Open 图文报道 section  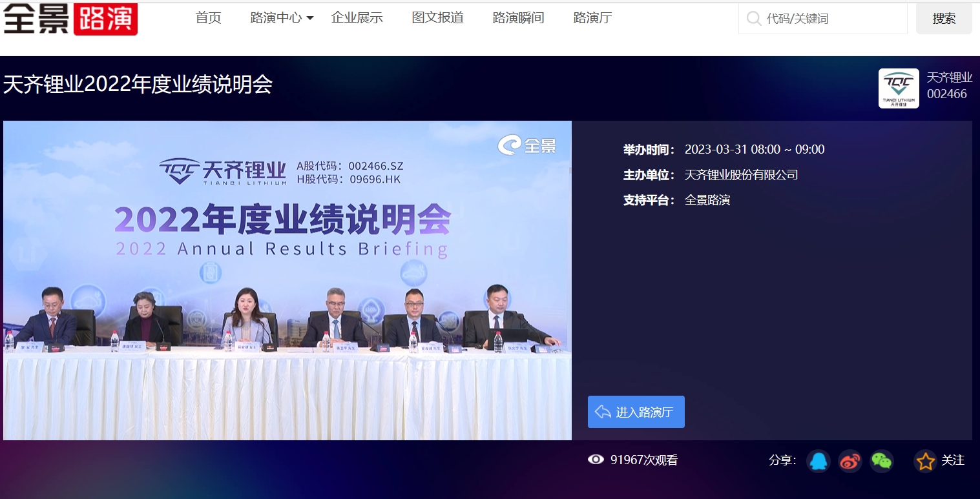pyautogui.click(x=437, y=18)
